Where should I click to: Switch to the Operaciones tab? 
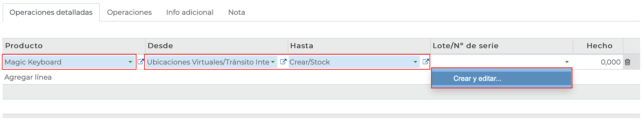click(x=129, y=12)
